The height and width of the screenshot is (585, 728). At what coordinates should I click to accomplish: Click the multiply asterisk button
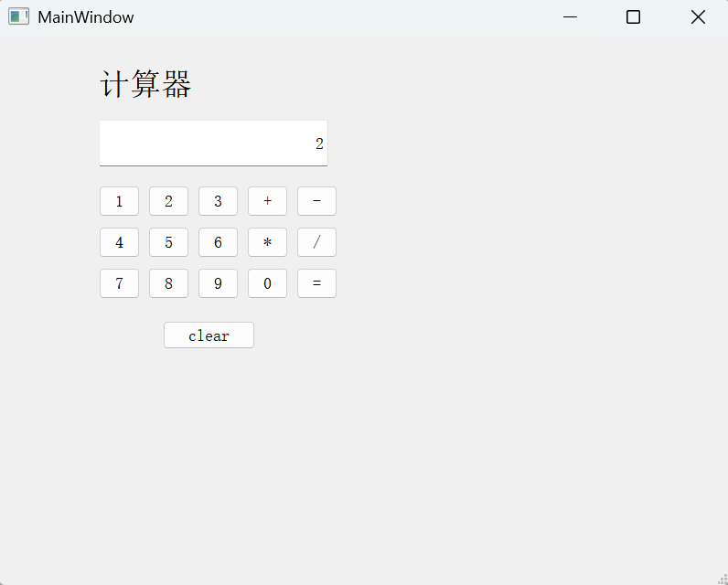pyautogui.click(x=267, y=242)
